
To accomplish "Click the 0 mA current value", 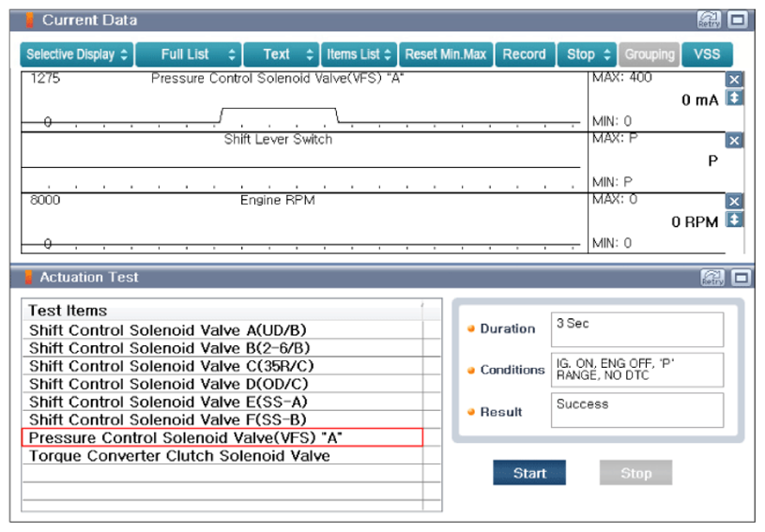I will click(700, 100).
